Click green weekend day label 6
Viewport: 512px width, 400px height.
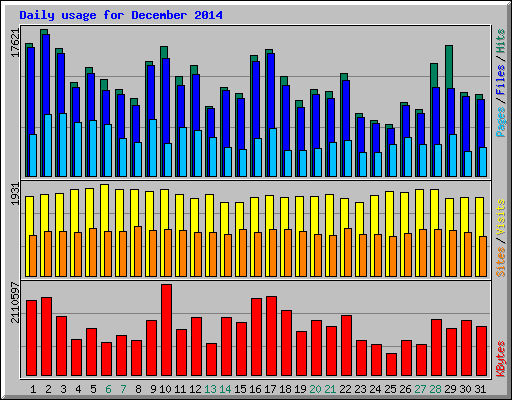(108, 389)
